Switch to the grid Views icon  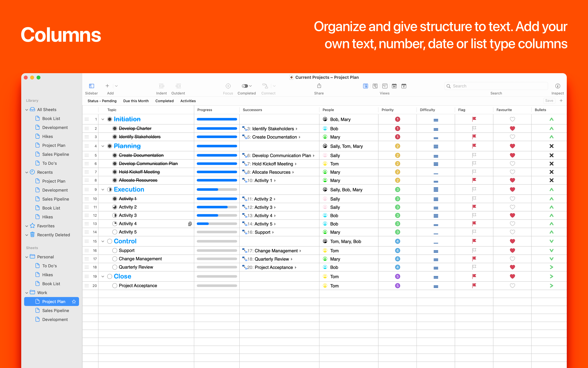coord(385,86)
